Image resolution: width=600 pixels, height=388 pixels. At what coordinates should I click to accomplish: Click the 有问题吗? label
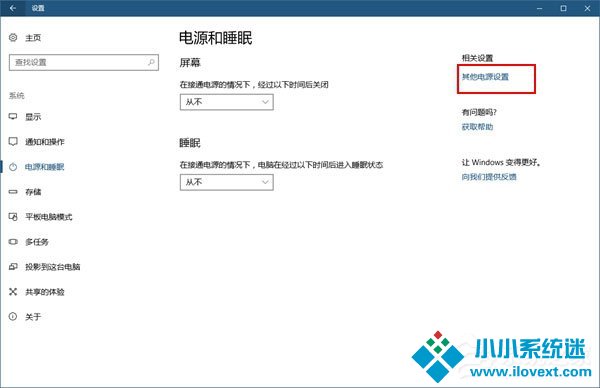point(479,112)
